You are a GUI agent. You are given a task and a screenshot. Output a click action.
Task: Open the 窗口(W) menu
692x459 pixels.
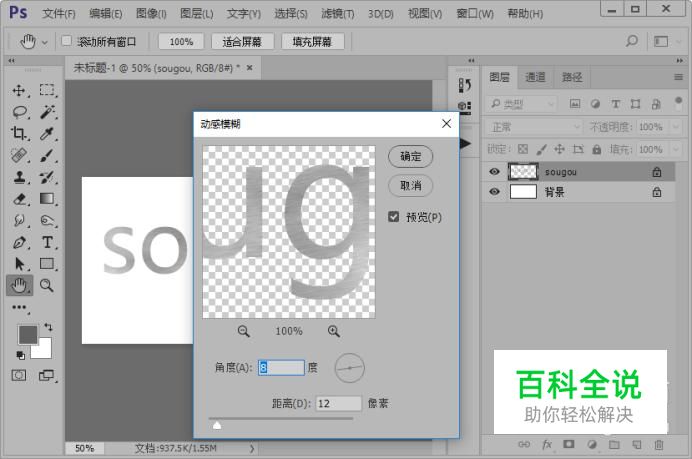pos(475,14)
